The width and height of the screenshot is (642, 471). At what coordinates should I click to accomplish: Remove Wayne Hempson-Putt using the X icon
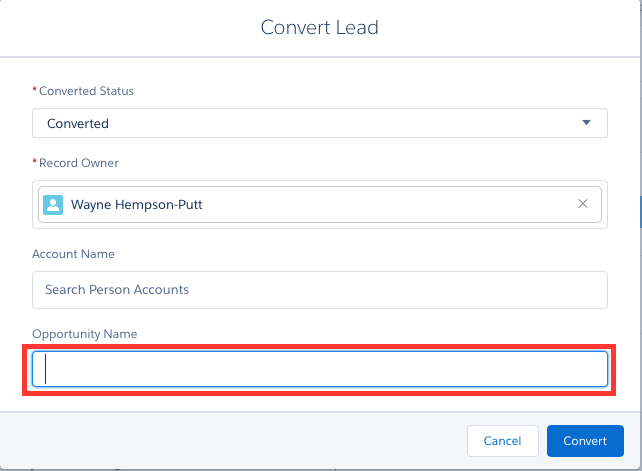[x=583, y=204]
